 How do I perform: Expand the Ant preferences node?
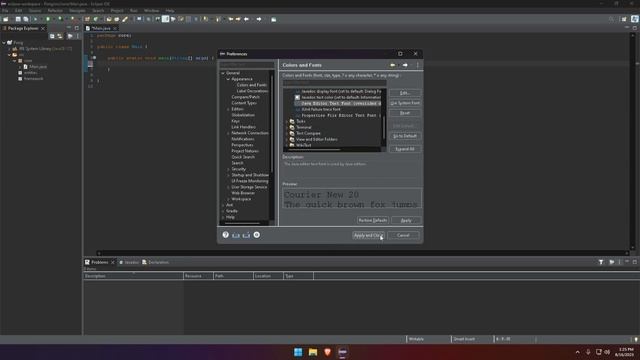(x=223, y=205)
